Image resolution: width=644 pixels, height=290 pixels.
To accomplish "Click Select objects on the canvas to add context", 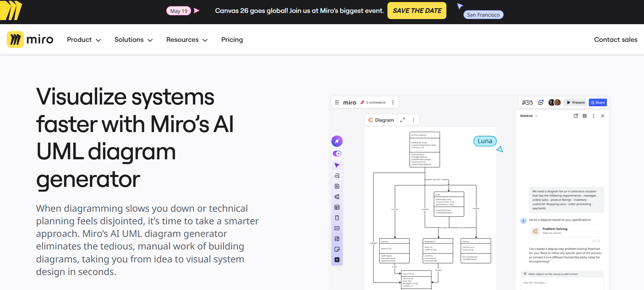I will pos(562,274).
